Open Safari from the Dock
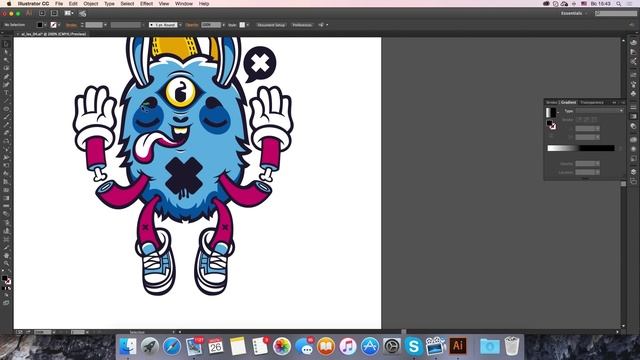The image size is (640, 360). click(172, 347)
